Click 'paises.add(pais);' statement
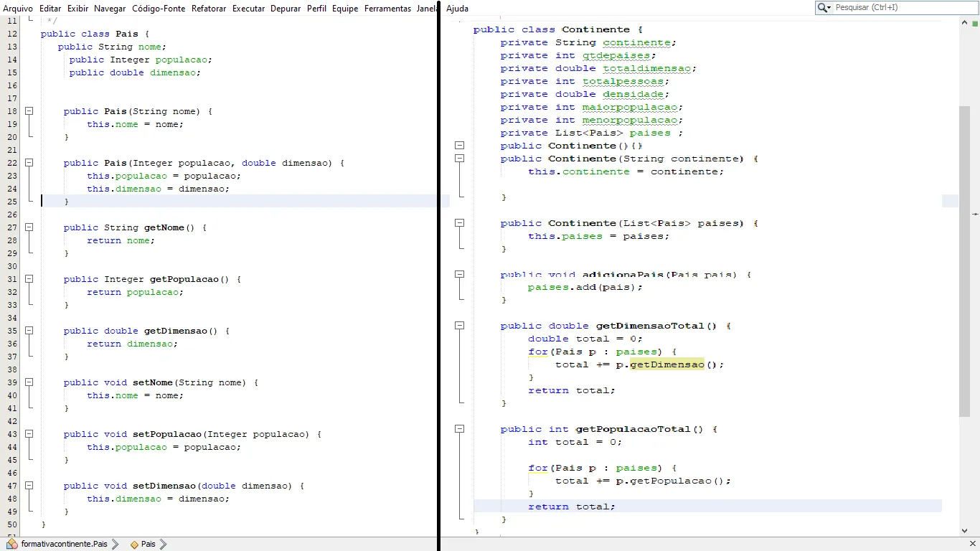 pos(585,287)
